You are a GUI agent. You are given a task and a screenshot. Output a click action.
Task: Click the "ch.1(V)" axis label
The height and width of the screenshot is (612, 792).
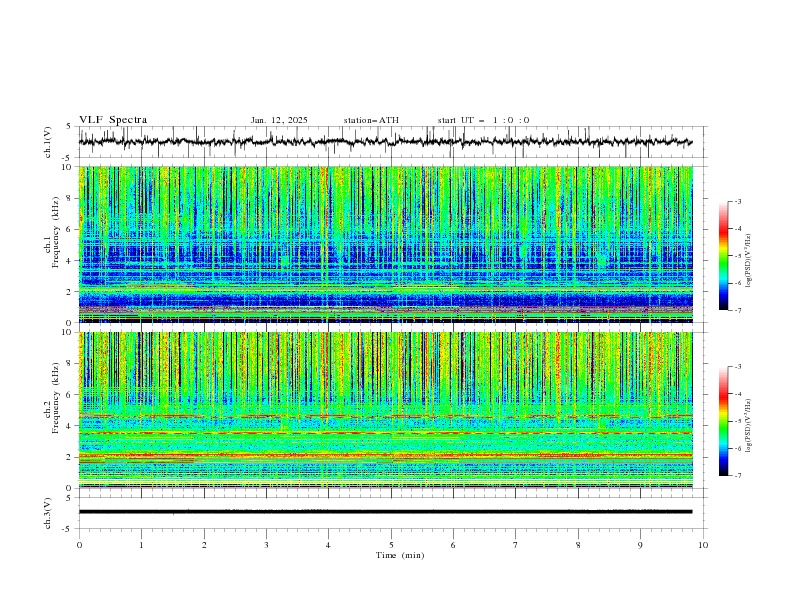[47, 142]
